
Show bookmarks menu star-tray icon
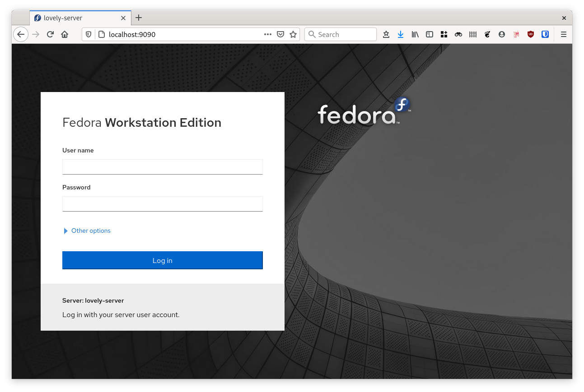[386, 34]
